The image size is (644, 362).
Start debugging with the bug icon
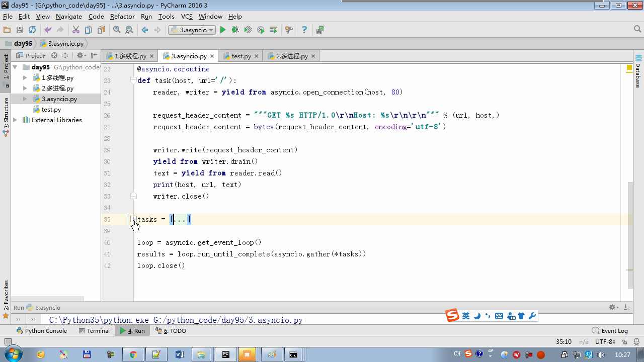pos(235,30)
